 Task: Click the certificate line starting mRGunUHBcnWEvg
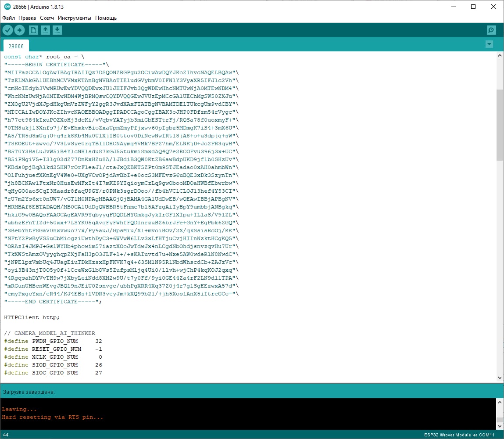tap(121, 286)
